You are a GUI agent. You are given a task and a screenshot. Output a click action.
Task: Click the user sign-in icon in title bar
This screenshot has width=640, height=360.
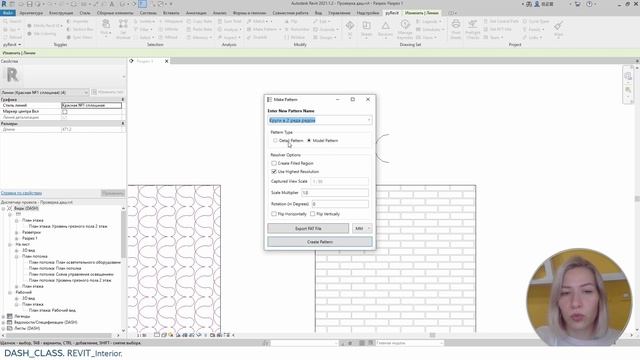tap(537, 4)
